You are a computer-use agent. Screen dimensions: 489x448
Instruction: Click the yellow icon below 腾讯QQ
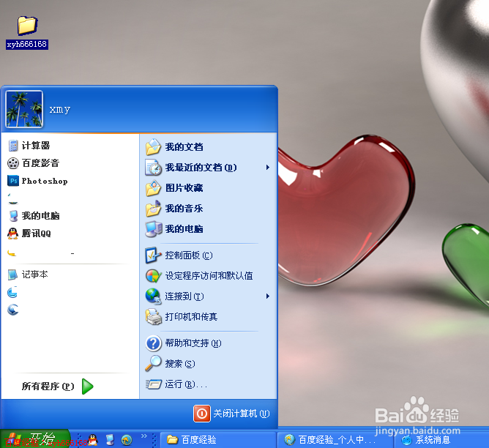point(12,253)
